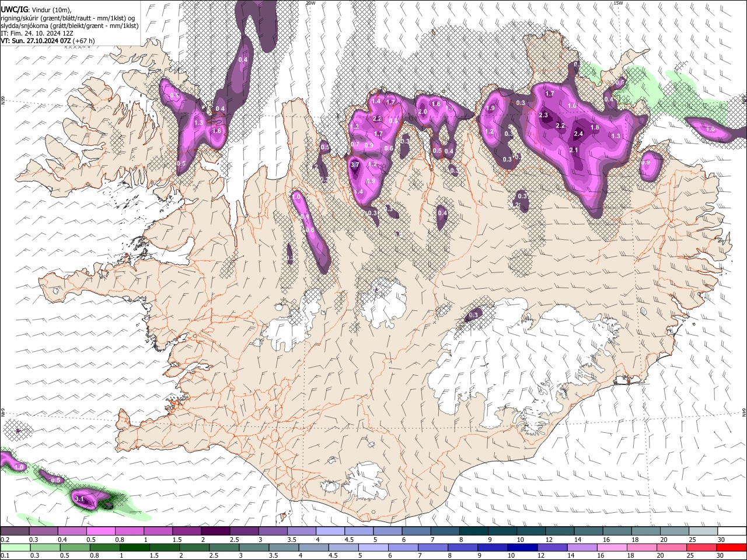Click the UWC/IG title in the header
Screen dimensions: 747x560
click(x=14, y=9)
